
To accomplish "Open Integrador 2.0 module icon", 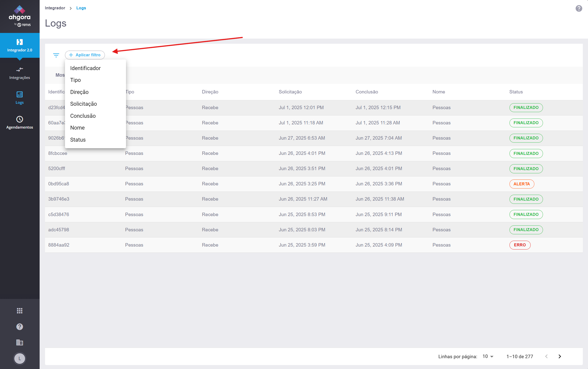I will pyautogui.click(x=20, y=42).
